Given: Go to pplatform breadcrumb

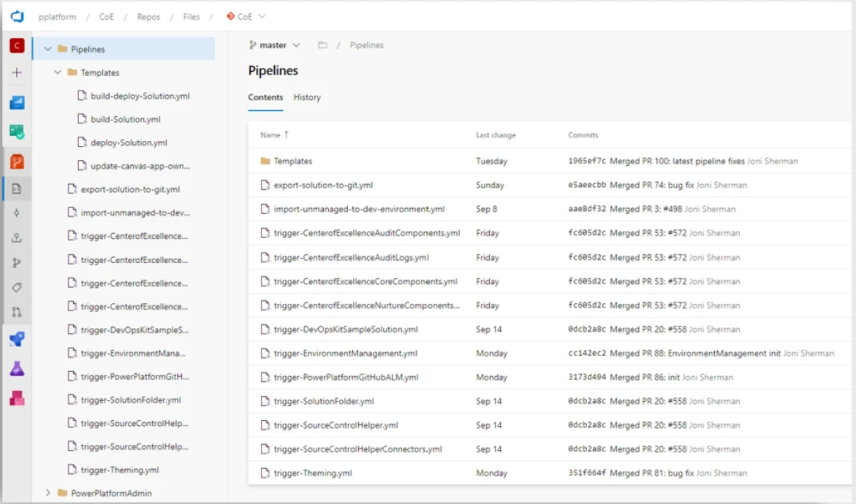Looking at the screenshot, I should click(57, 16).
